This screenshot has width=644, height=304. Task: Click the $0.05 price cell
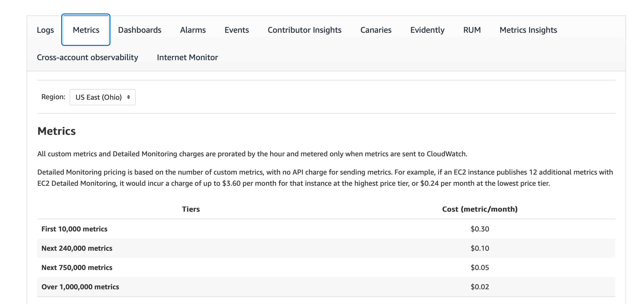480,267
